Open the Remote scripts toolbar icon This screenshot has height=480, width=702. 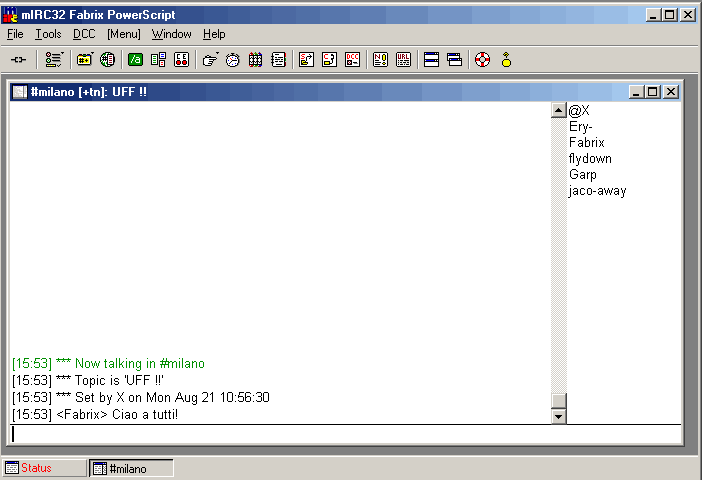coord(181,60)
